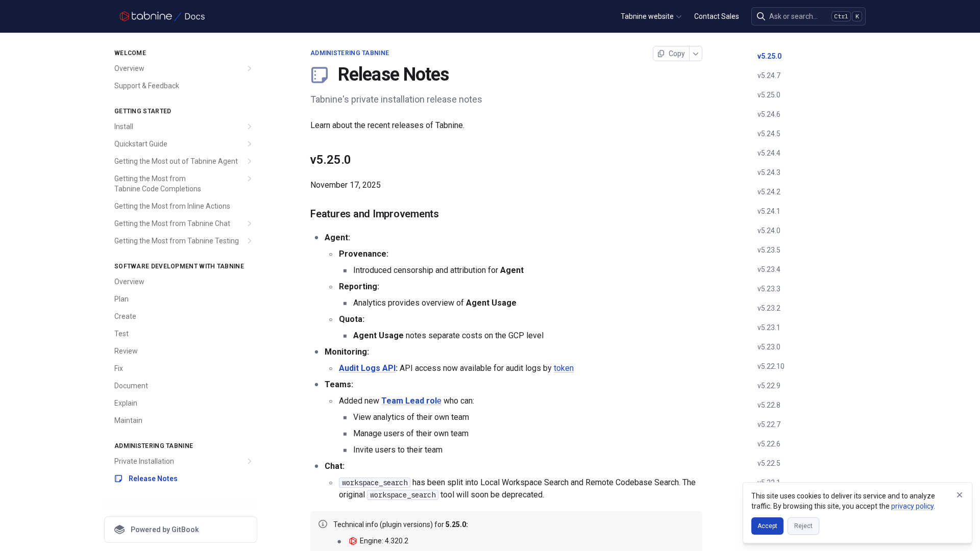
Task: Click the Copy page button
Action: [x=671, y=54]
